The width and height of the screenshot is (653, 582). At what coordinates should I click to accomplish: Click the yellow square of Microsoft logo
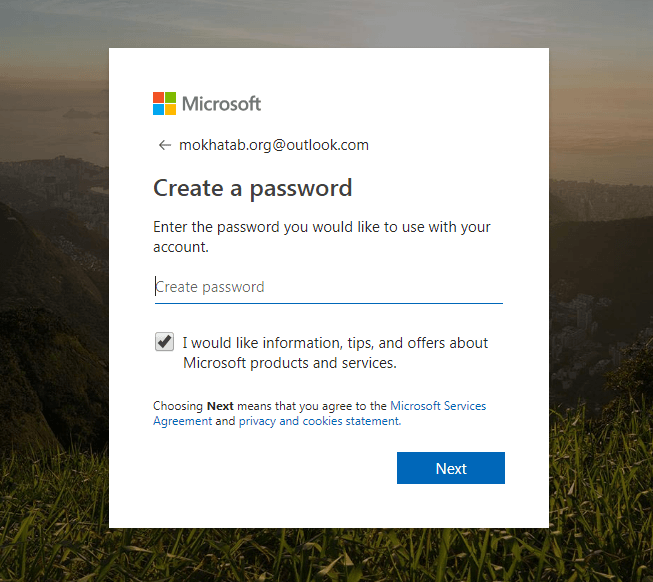(x=170, y=109)
